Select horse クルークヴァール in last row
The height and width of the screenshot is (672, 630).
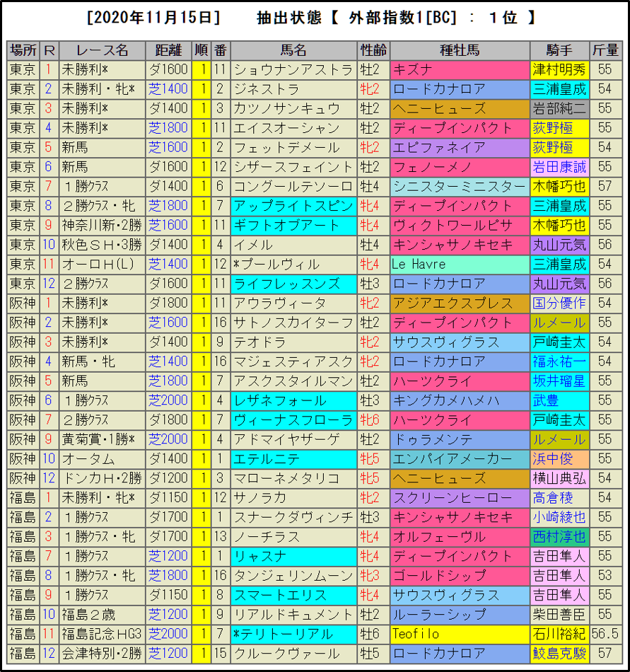[x=293, y=653]
